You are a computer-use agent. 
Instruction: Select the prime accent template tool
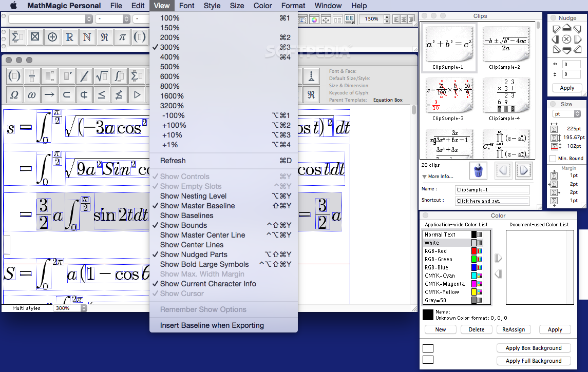tap(67, 76)
